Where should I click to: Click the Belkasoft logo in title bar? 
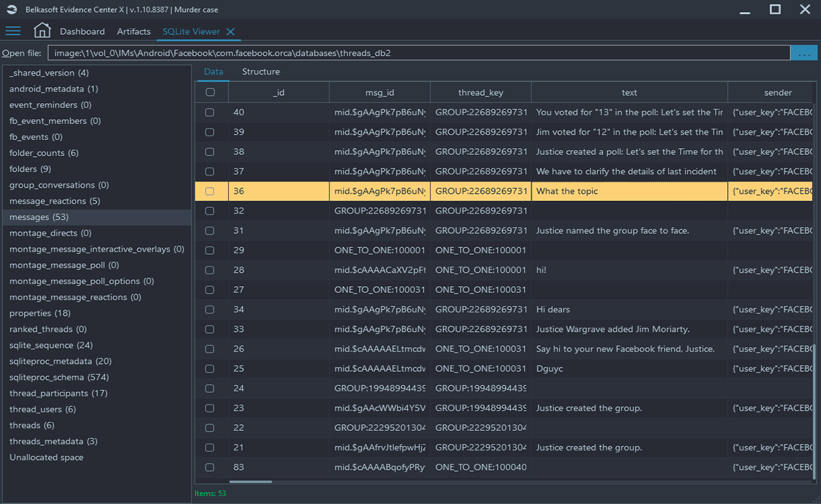(12, 9)
